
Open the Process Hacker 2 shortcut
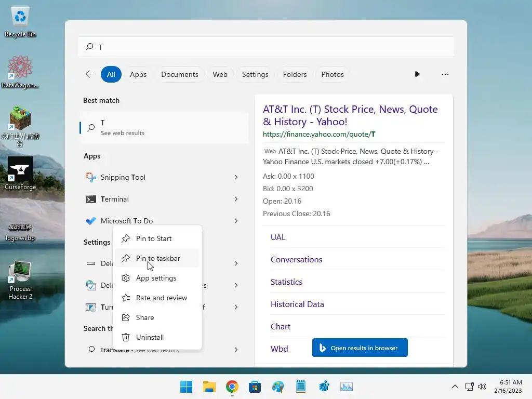[20, 280]
